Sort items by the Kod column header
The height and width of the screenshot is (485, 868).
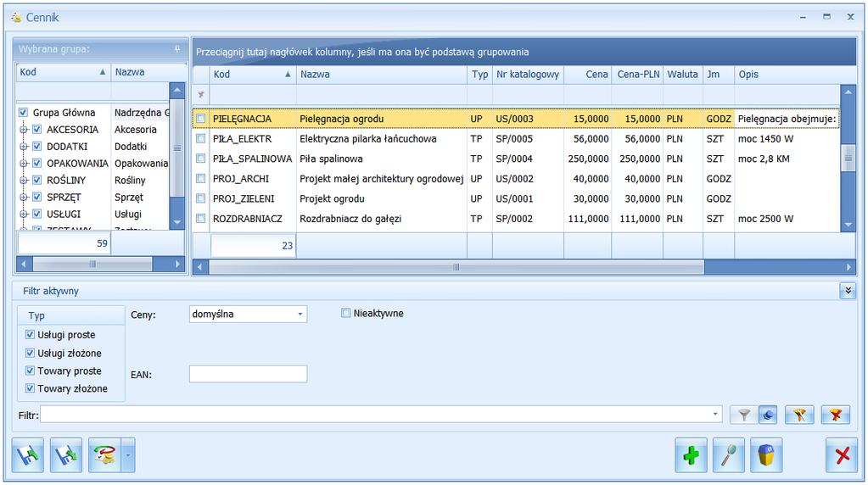pos(253,74)
